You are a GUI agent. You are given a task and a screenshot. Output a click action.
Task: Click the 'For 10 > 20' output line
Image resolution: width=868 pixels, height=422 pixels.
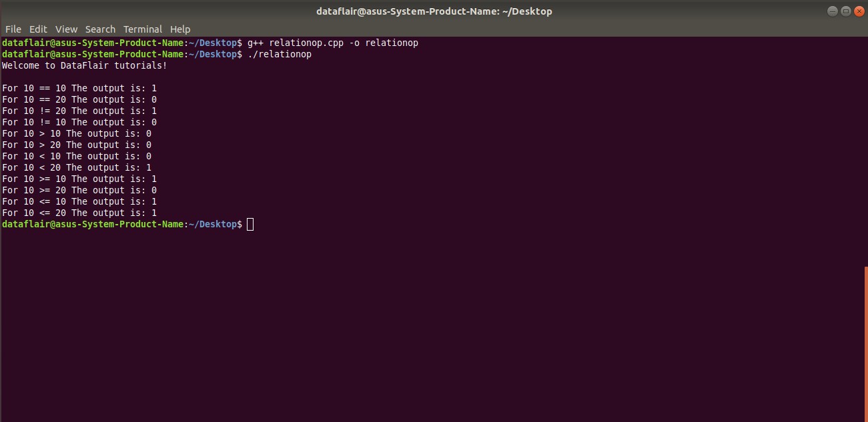click(77, 145)
